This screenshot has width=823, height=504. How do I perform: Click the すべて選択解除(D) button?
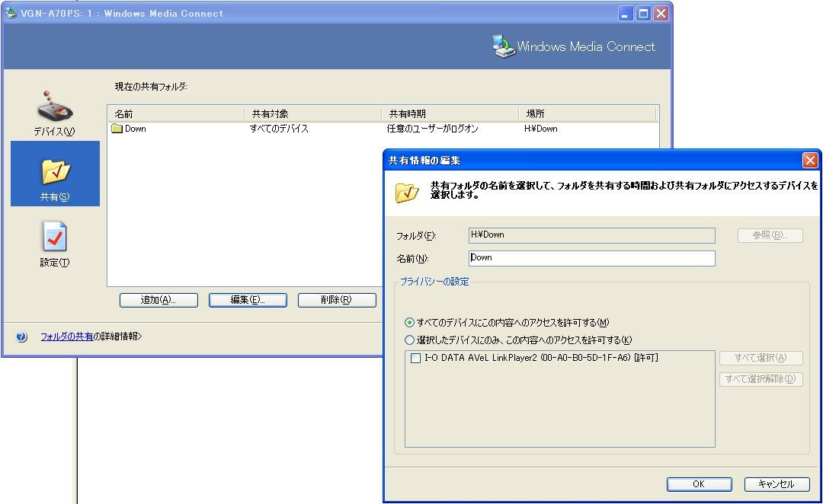(761, 379)
